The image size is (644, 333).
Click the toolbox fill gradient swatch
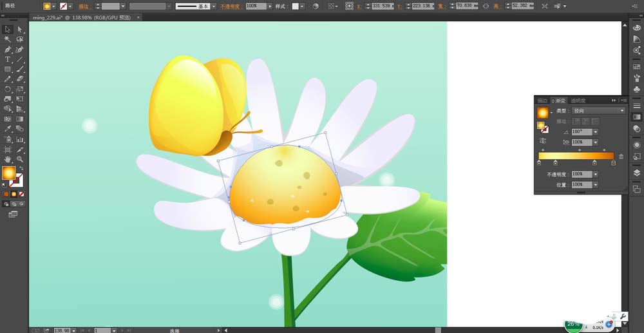click(8, 173)
